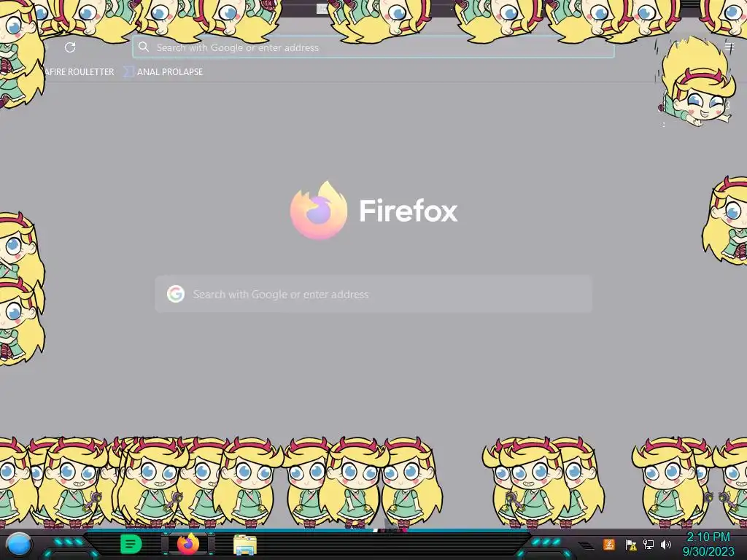The width and height of the screenshot is (747, 560).
Task: Focus the Firefox address bar at top
Action: pos(373,47)
